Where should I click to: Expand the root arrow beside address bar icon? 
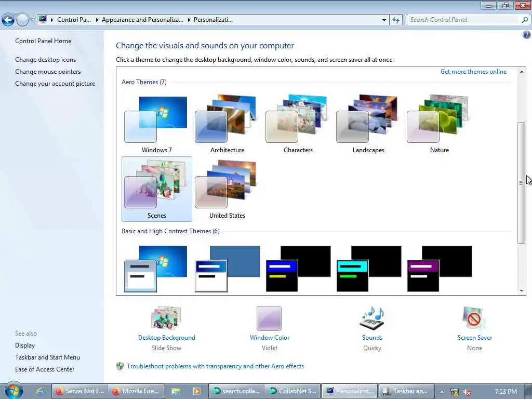pos(52,20)
